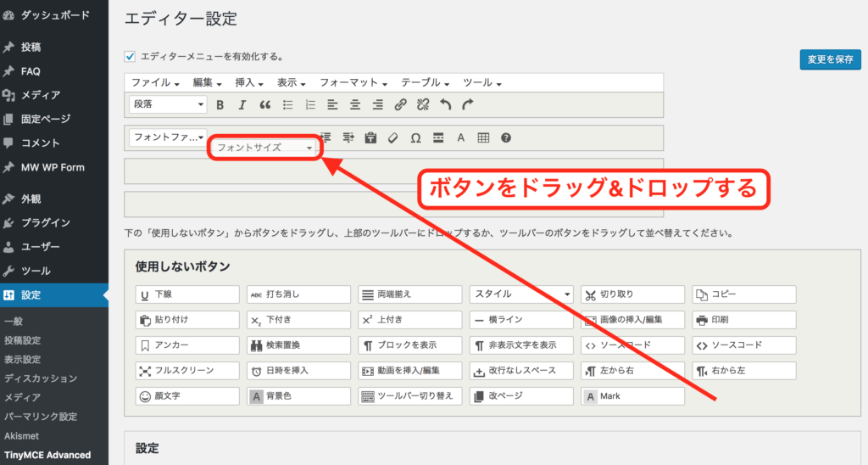Click the 変更を保存 button

point(830,59)
